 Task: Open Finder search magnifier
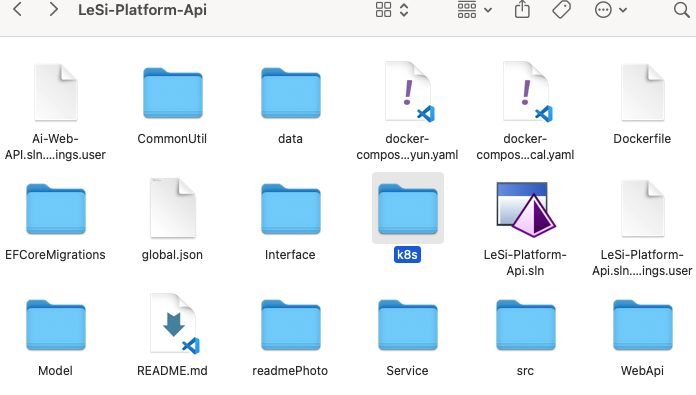681,10
